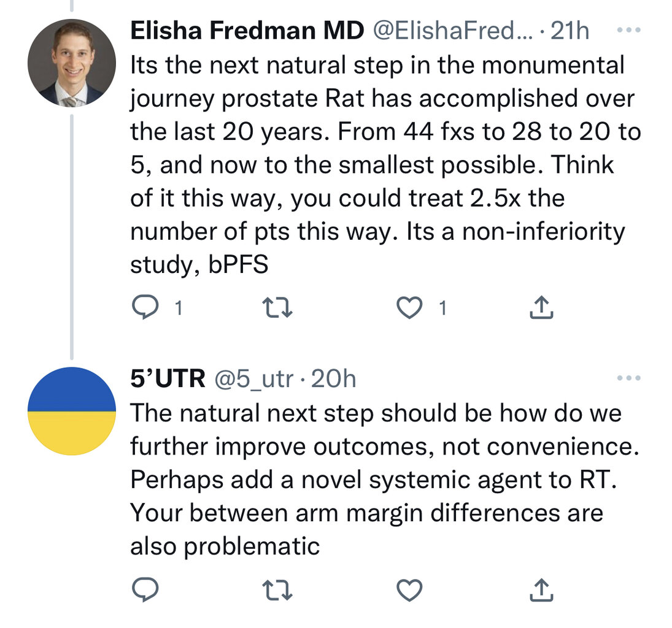Open the 20h timestamp
672x628 pixels.
[333, 378]
